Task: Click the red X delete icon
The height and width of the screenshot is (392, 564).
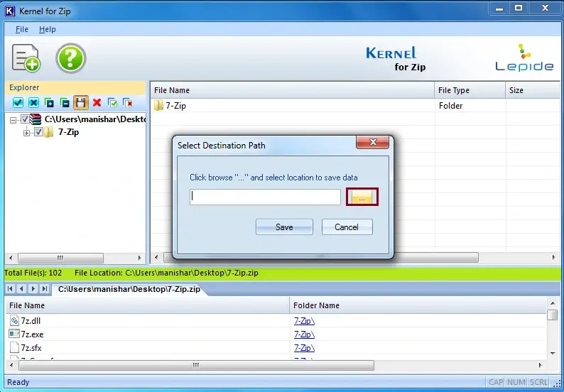Action: (97, 103)
